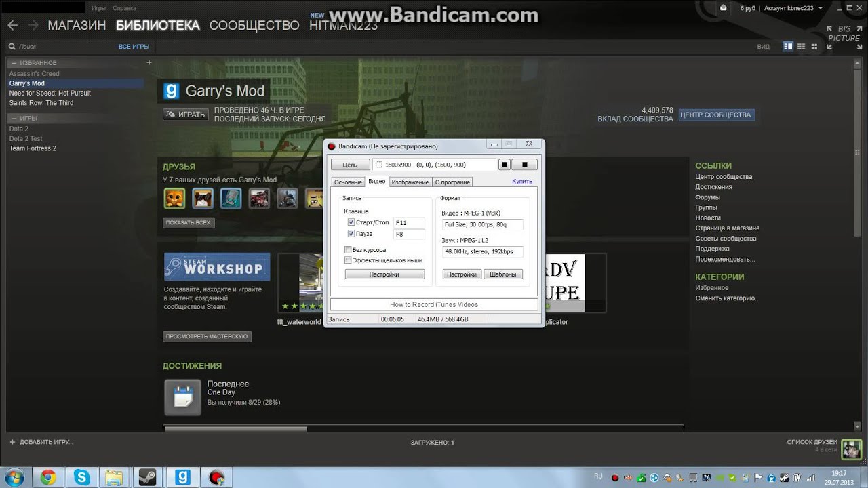868x488 pixels.
Task: Click the Start/Stop hotkey F11 field
Action: coord(410,222)
